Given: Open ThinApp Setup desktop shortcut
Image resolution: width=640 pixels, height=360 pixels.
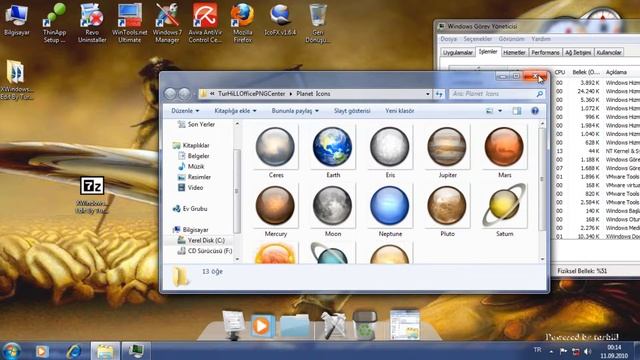Looking at the screenshot, I should (54, 22).
